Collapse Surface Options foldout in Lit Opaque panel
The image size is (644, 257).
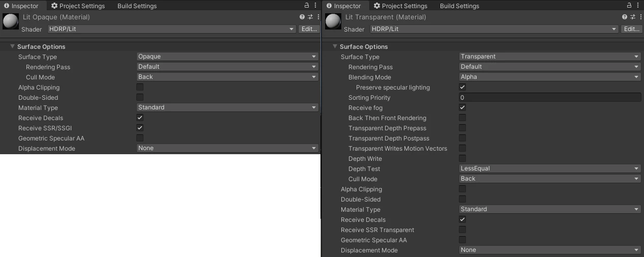[13, 46]
